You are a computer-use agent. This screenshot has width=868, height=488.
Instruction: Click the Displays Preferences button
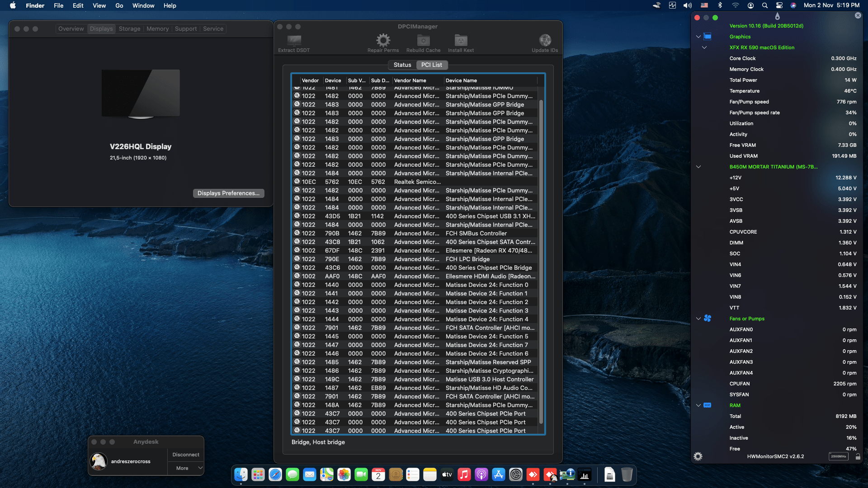pos(228,193)
